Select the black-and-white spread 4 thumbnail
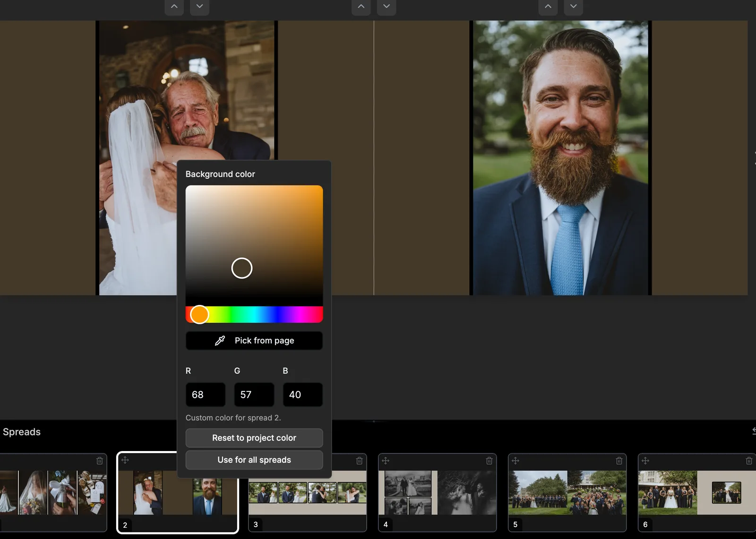This screenshot has height=539, width=756. pyautogui.click(x=438, y=493)
